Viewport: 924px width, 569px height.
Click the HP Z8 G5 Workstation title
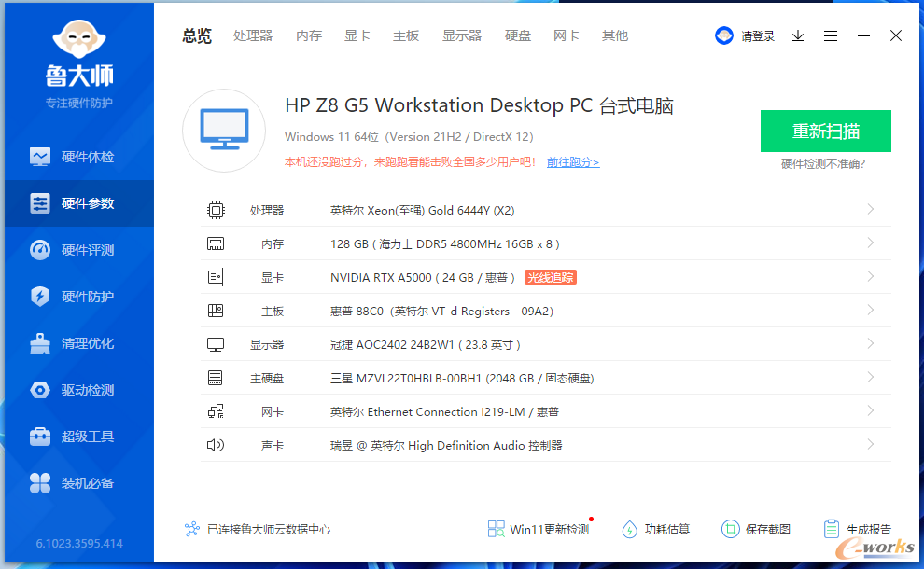pyautogui.click(x=479, y=105)
